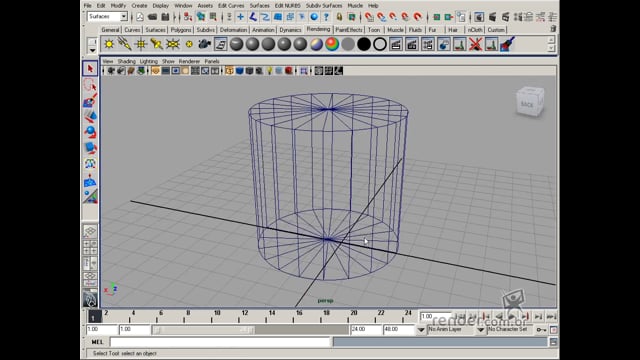
Task: Toggle viewport resolution gate icon
Action: 176,71
